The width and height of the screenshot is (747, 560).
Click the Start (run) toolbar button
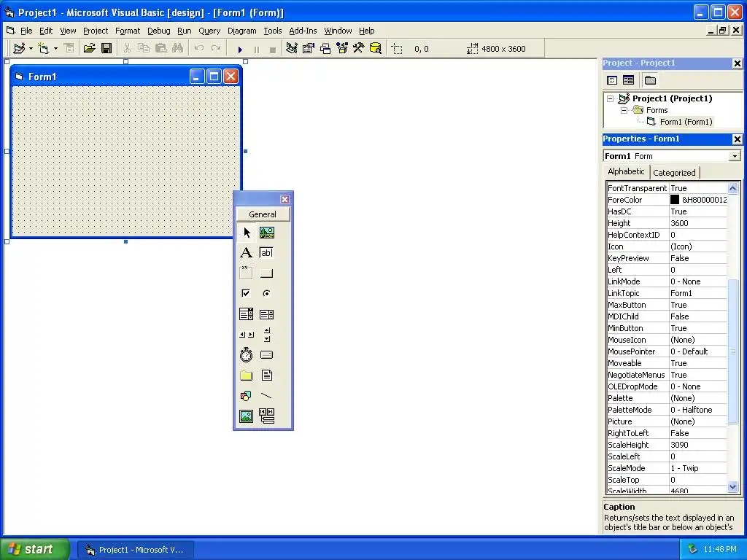(x=240, y=49)
